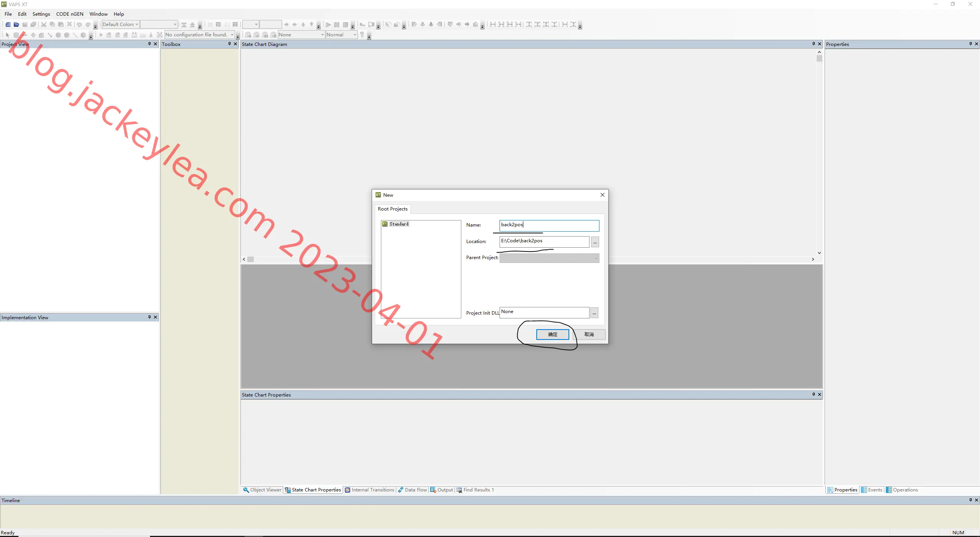This screenshot has height=537, width=980.
Task: Click the Location browse button
Action: [595, 242]
